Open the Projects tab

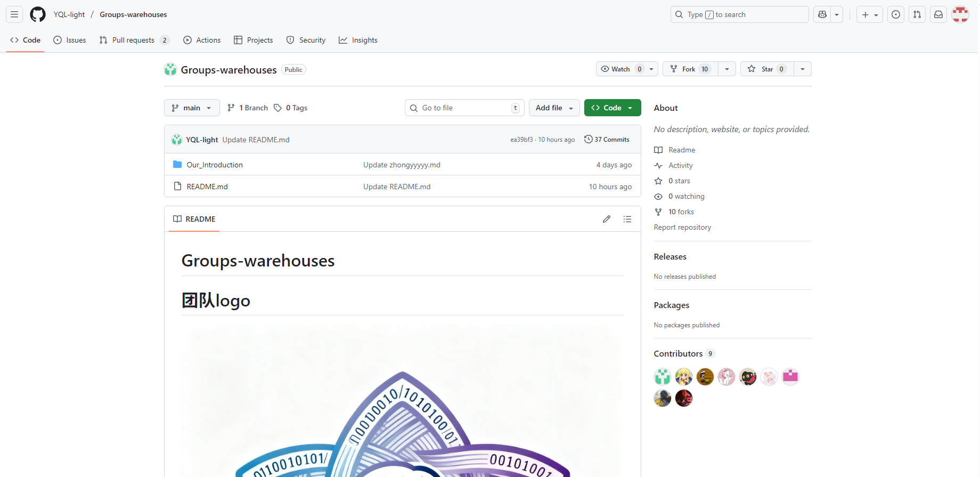pyautogui.click(x=254, y=40)
